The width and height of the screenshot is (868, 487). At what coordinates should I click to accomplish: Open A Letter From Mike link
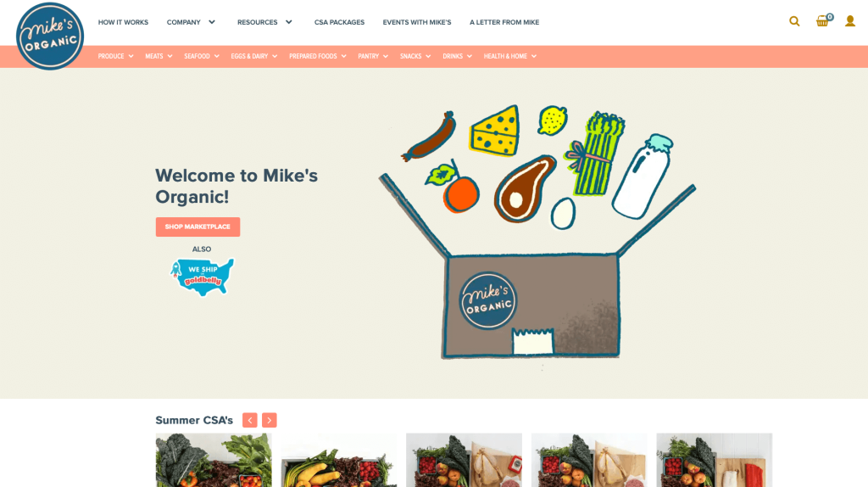tap(504, 22)
